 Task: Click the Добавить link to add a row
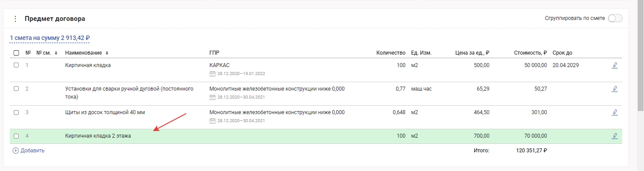[28, 151]
